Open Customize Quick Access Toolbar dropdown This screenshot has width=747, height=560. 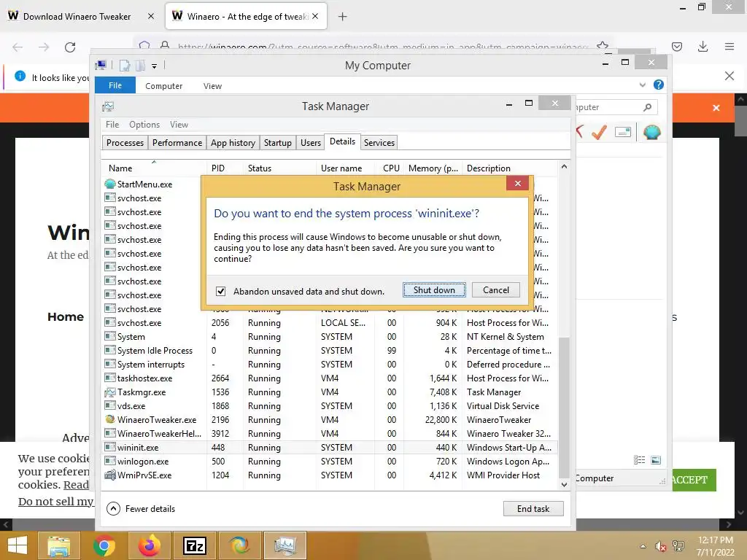[155, 66]
